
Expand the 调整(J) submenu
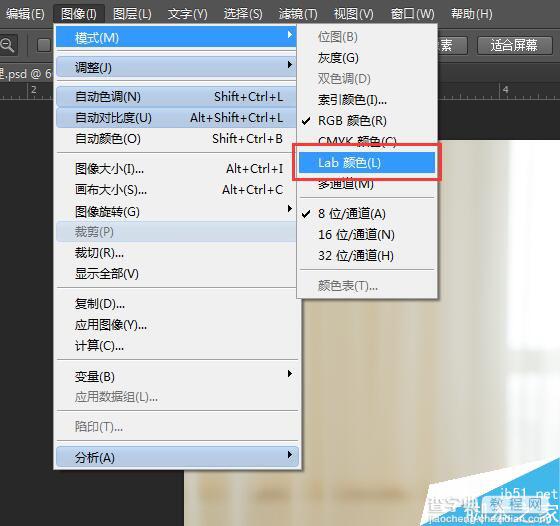[176, 67]
